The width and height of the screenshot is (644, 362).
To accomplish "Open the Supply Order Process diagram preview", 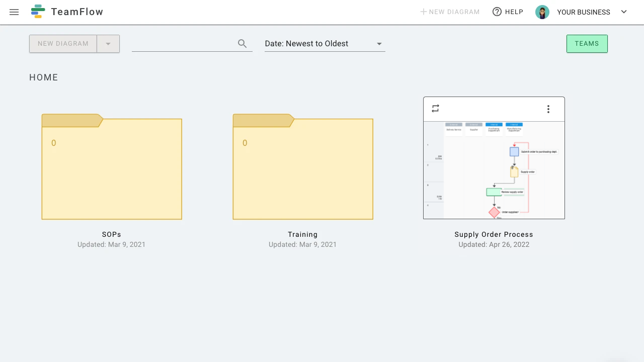I will tap(494, 171).
